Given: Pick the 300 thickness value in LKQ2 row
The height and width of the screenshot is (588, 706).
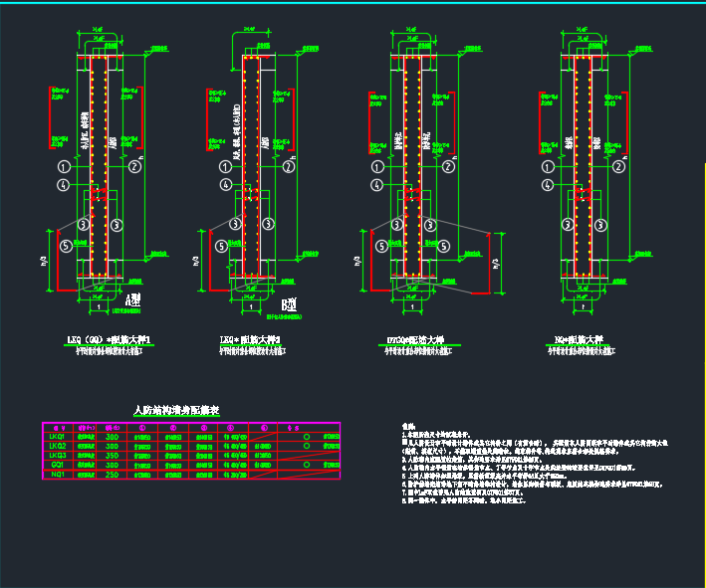Looking at the screenshot, I should pyautogui.click(x=112, y=447).
